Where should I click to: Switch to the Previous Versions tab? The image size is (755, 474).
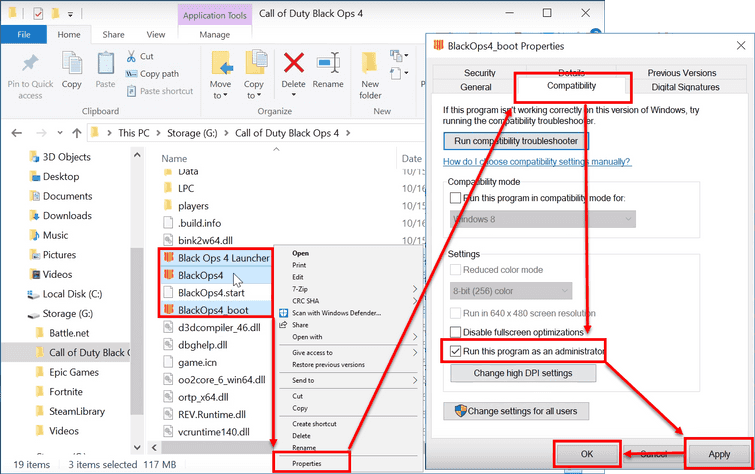pyautogui.click(x=682, y=73)
